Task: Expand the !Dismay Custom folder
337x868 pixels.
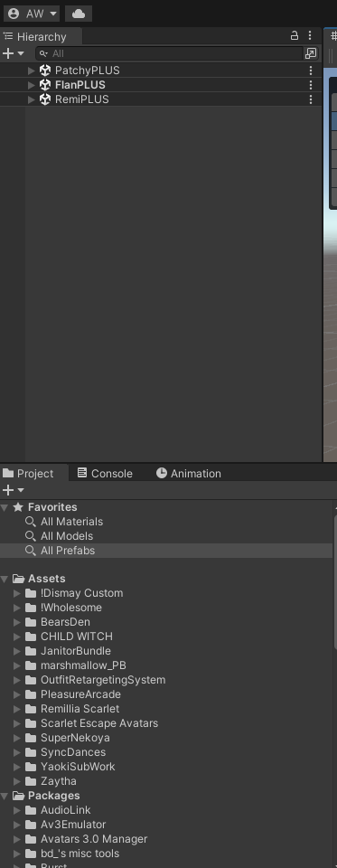Action: pos(17,593)
